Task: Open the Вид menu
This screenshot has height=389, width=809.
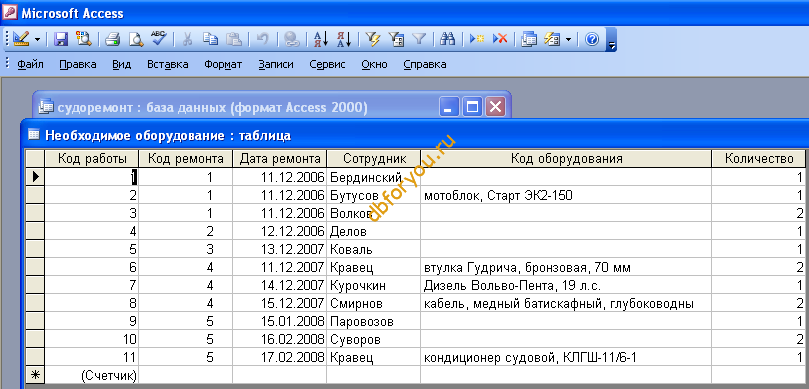Action: pyautogui.click(x=121, y=64)
